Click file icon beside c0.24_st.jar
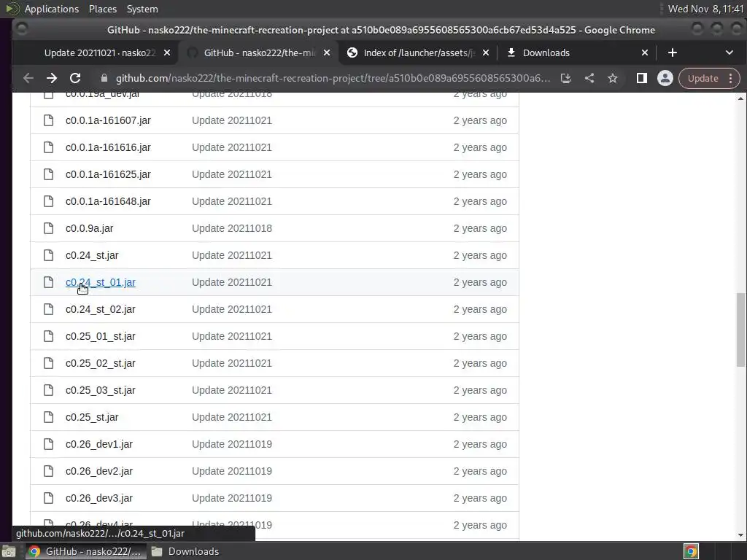747x560 pixels. (x=49, y=255)
